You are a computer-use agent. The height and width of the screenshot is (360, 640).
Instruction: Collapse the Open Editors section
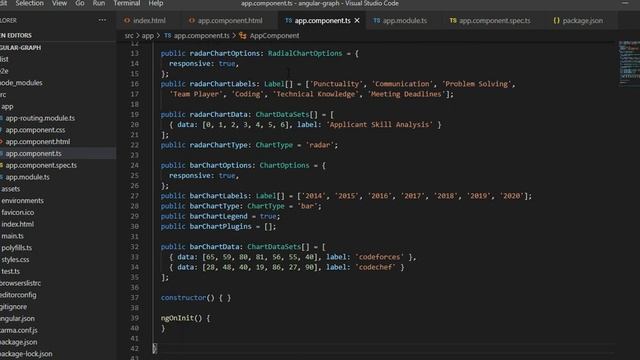coord(16,36)
